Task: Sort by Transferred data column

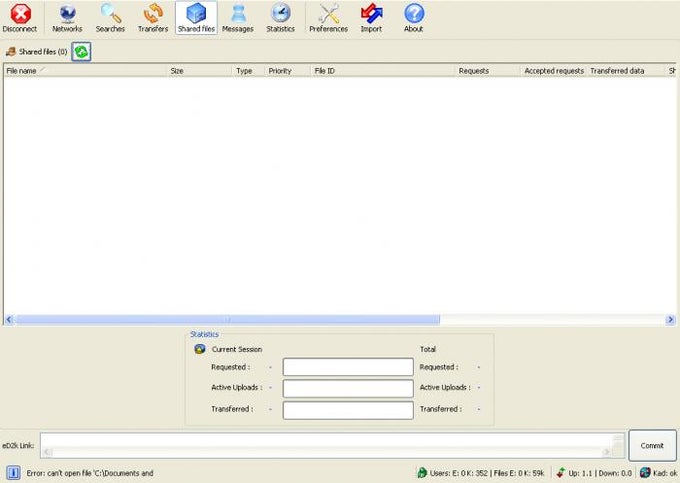Action: coord(626,71)
